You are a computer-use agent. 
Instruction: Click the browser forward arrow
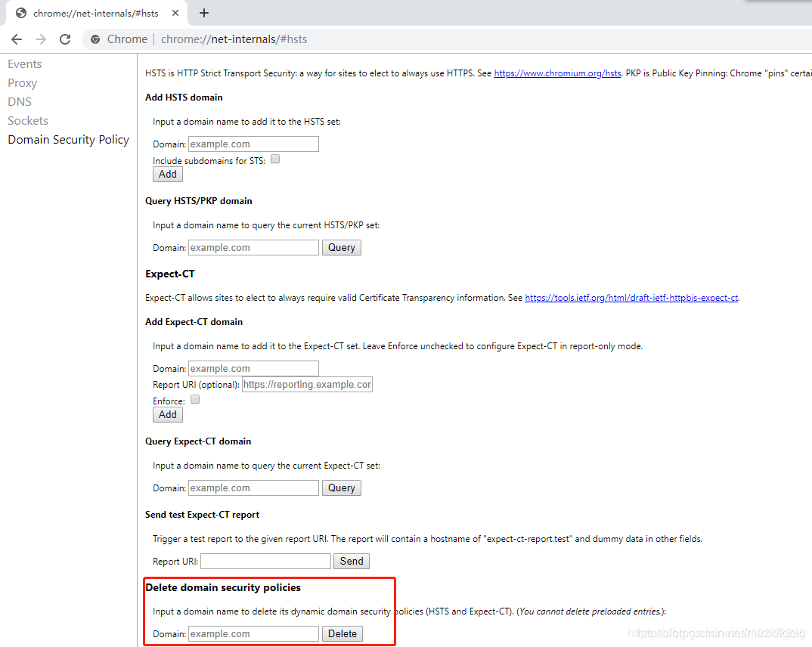coord(41,39)
